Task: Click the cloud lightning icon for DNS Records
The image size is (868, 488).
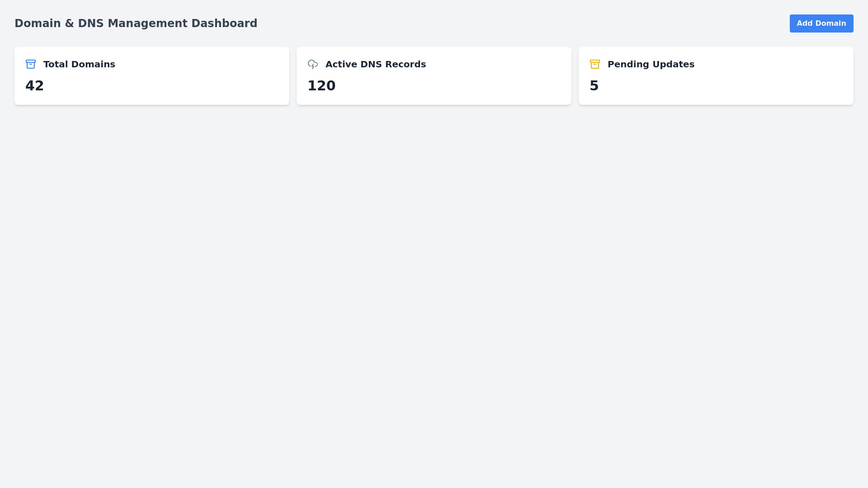Action: point(313,64)
